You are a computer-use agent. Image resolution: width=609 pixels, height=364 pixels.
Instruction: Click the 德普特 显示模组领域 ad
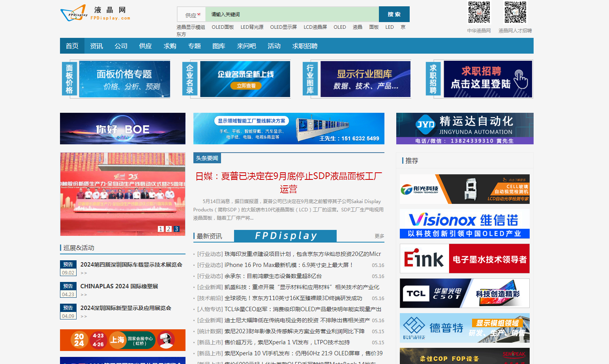pyautogui.click(x=465, y=328)
